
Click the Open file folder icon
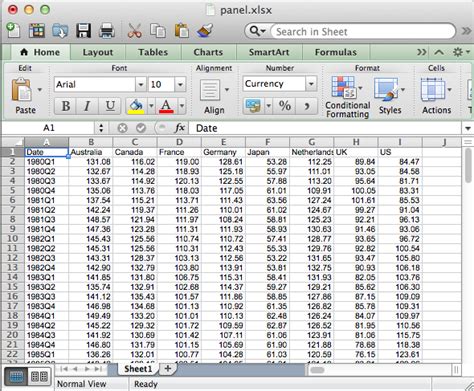pyautogui.click(x=60, y=31)
